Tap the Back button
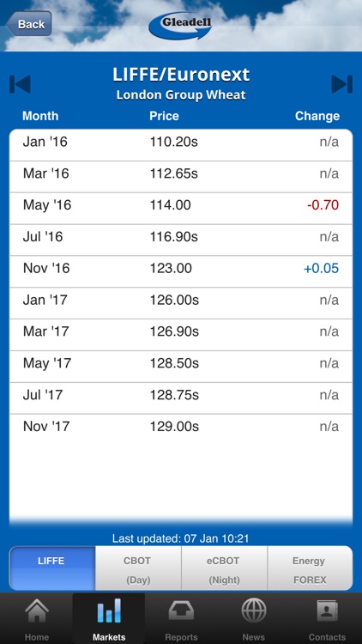This screenshot has height=644, width=362. click(x=28, y=24)
